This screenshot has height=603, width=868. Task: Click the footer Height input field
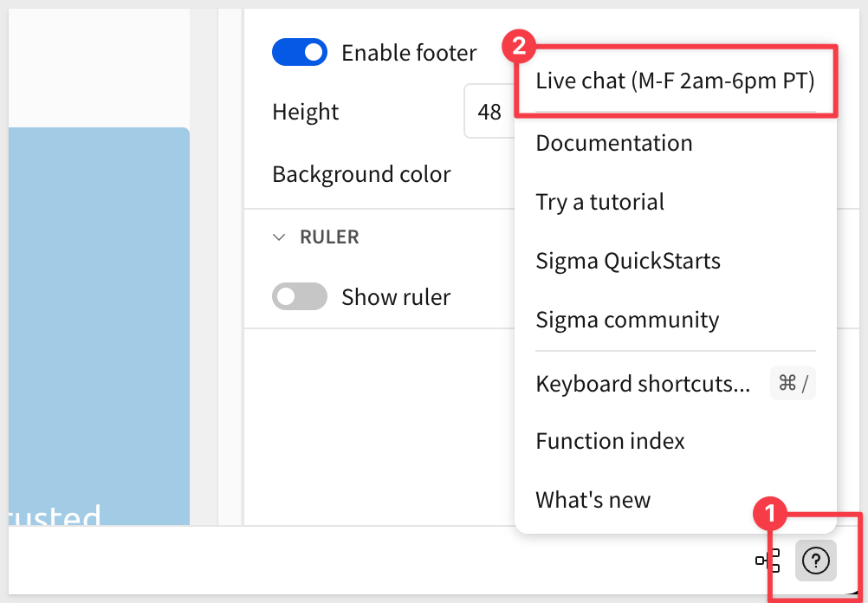tap(489, 112)
